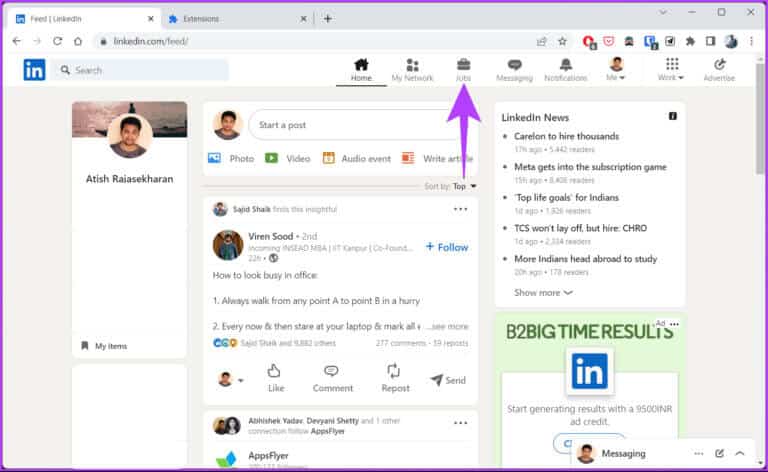This screenshot has width=768, height=472.
Task: Add a Video to a post
Action: (288, 158)
